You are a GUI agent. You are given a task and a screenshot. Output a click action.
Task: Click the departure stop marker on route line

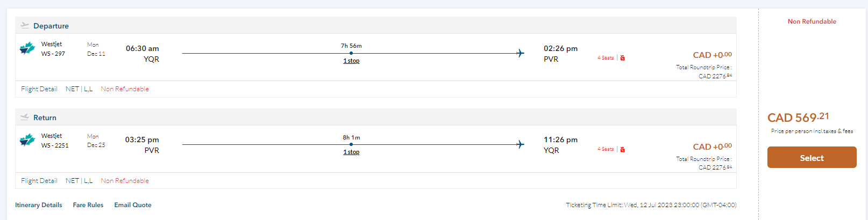click(351, 53)
